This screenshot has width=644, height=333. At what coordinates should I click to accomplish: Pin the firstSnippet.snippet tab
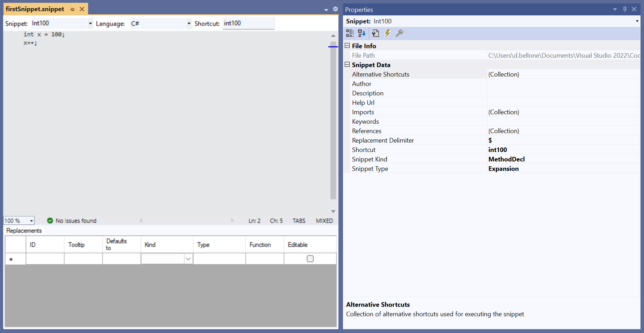(72, 9)
